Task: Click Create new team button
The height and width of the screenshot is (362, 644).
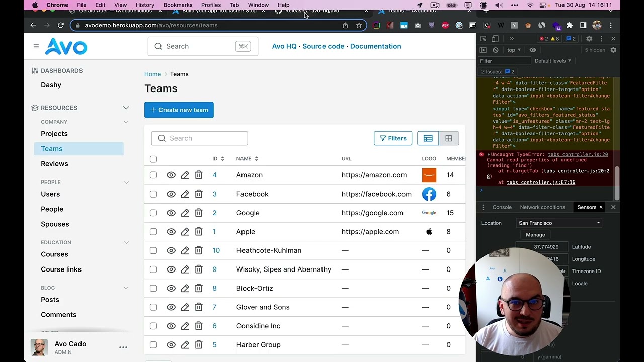Action: coord(179,110)
